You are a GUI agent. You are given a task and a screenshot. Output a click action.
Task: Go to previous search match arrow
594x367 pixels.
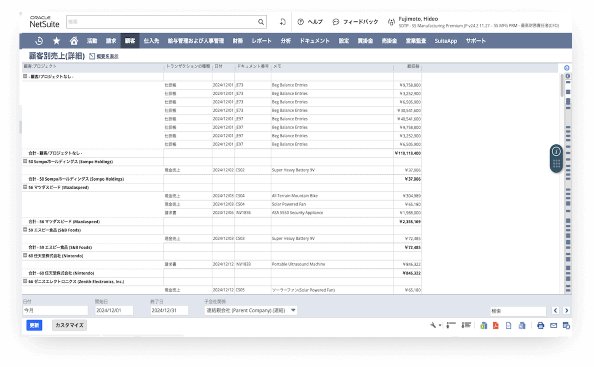[555, 311]
